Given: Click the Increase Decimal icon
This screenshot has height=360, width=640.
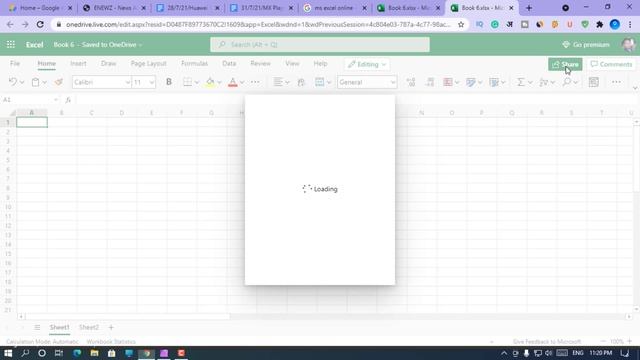Looking at the screenshot, I should coord(411,82).
